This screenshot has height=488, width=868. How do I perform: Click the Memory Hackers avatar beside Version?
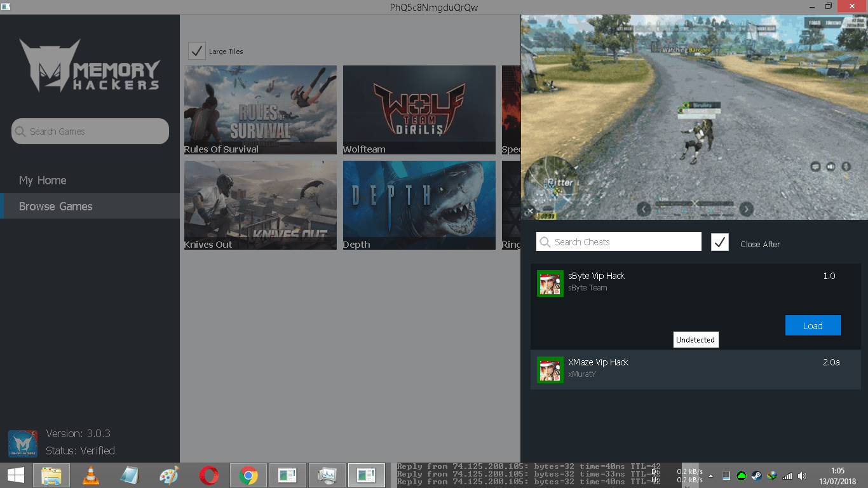pyautogui.click(x=23, y=443)
